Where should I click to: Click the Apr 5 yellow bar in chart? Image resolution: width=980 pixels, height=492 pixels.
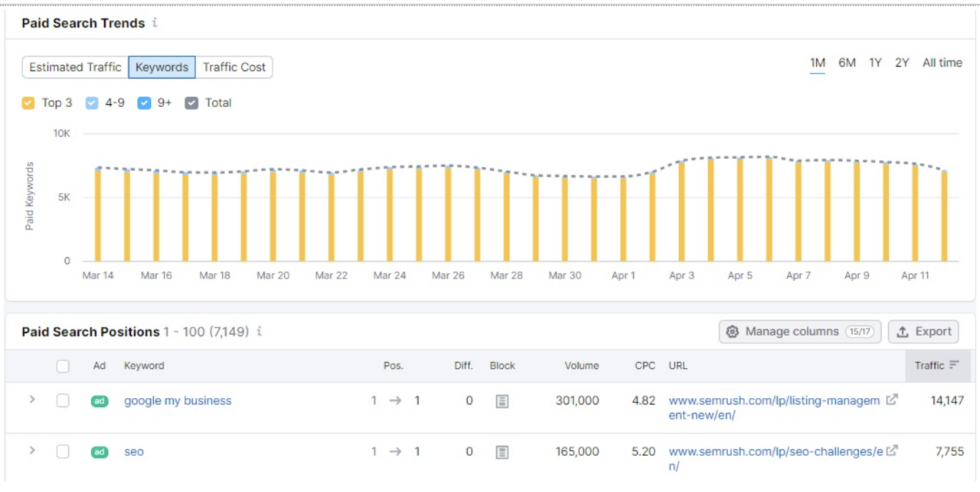click(x=740, y=210)
